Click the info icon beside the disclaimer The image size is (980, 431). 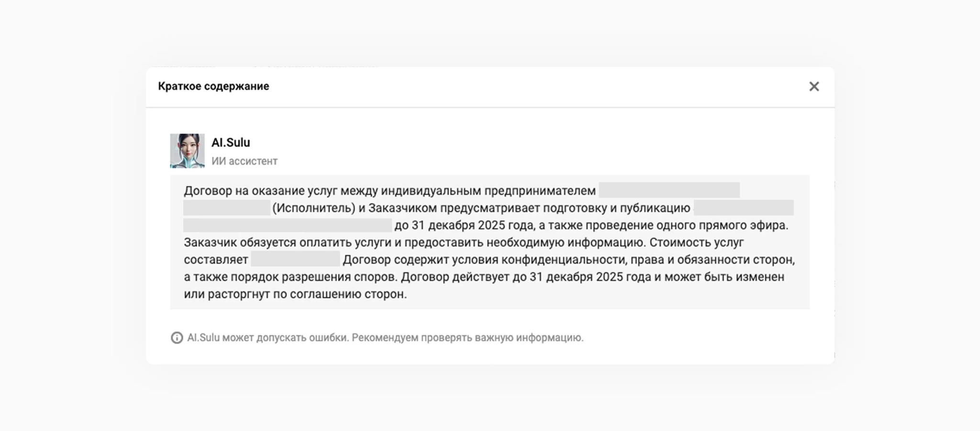point(177,338)
